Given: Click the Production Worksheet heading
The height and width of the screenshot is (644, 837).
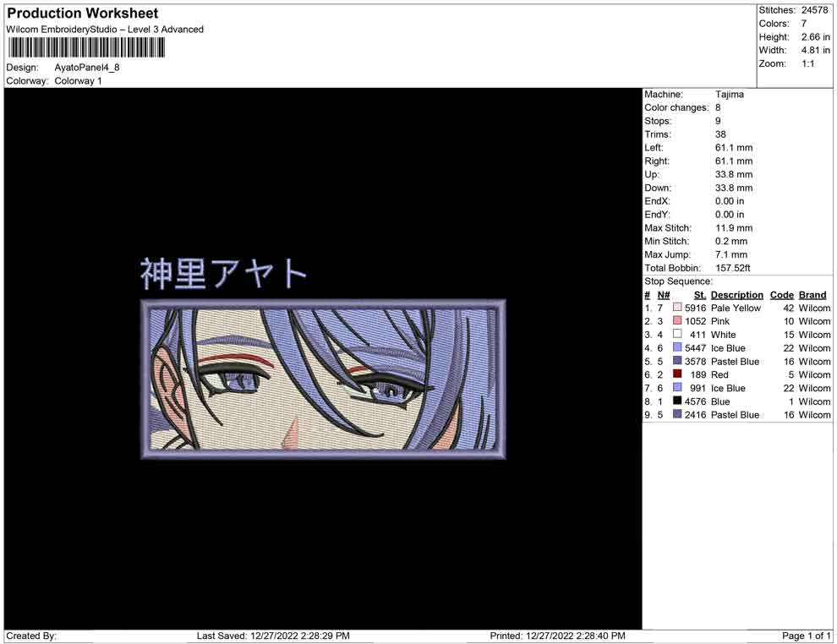Looking at the screenshot, I should [83, 14].
